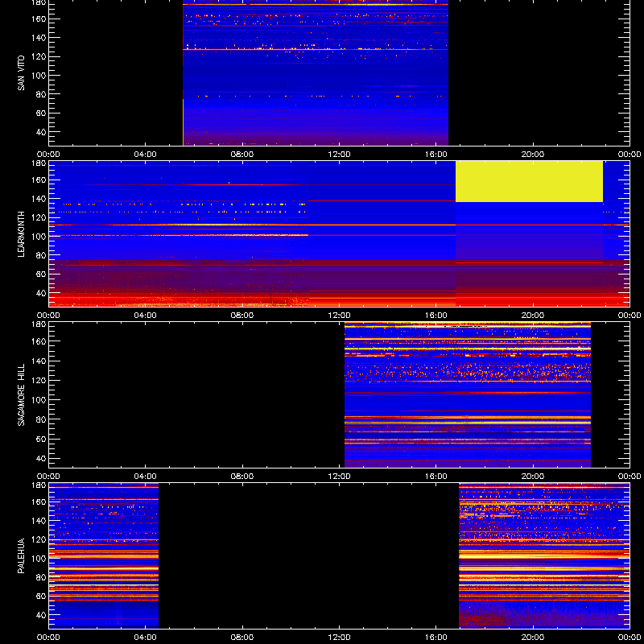Click 20:00 label under the Sagamore Hill panel

[x=533, y=477]
